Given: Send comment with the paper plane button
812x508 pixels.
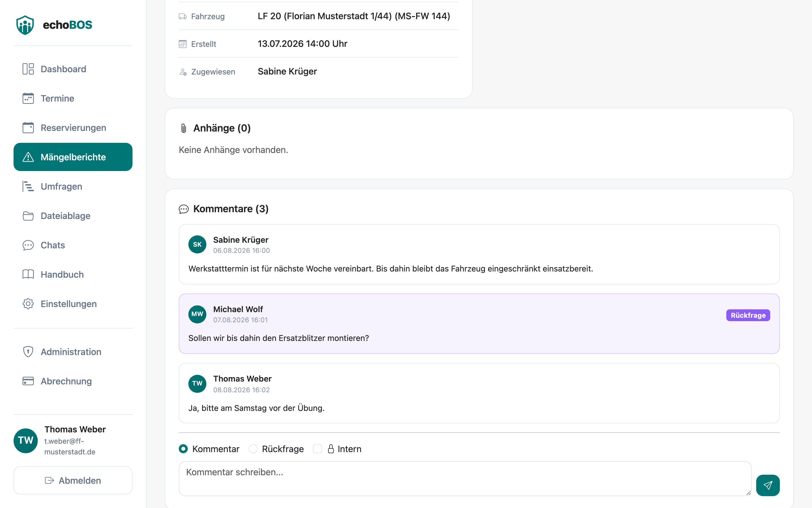Looking at the screenshot, I should [768, 485].
